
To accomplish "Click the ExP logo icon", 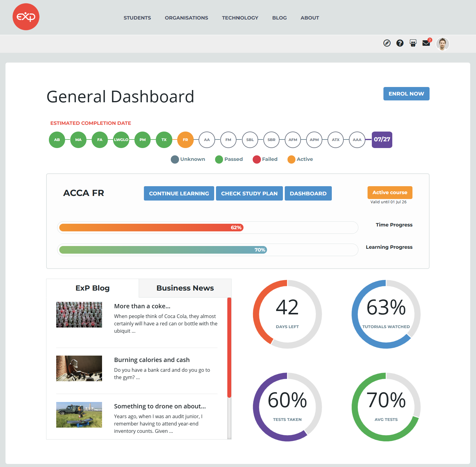I will 26,17.
